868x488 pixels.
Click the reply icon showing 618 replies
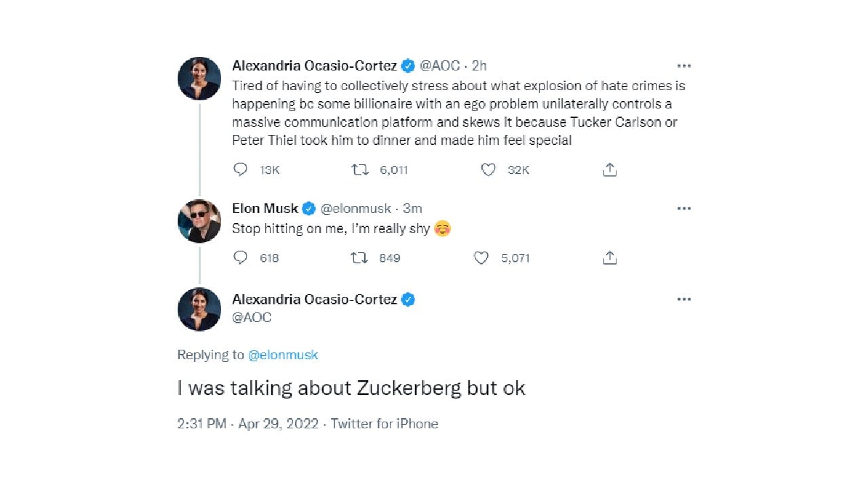coord(240,258)
